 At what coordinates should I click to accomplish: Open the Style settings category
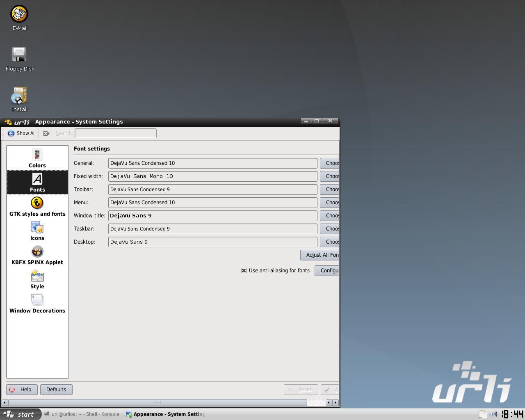pos(37,279)
